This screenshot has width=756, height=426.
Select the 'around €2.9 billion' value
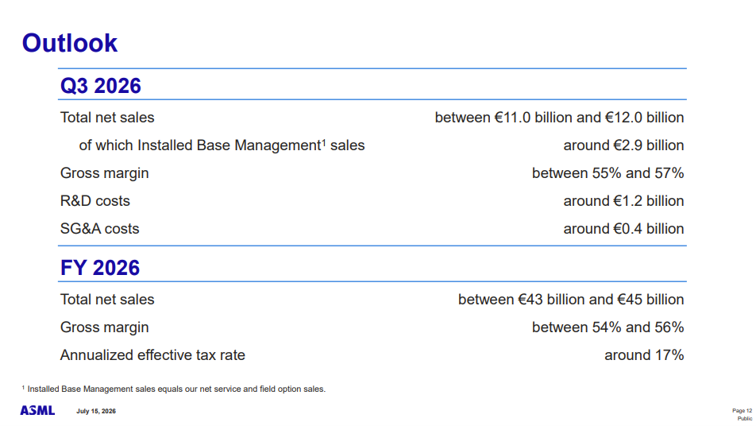click(623, 146)
